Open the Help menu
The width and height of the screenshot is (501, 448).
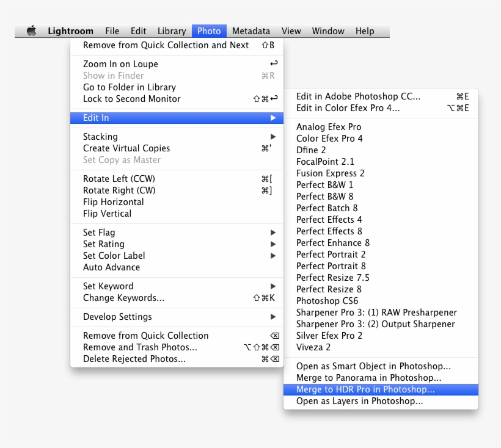(x=365, y=31)
